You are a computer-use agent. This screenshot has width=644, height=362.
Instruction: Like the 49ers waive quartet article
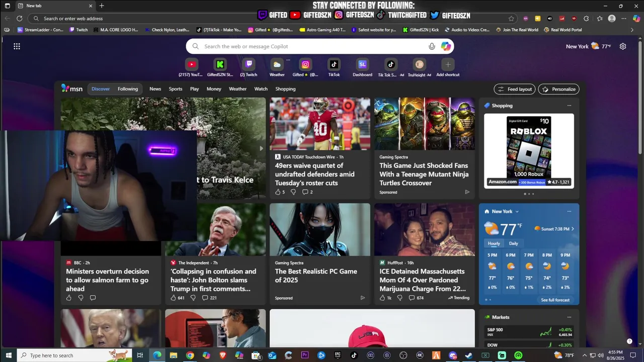[277, 192]
